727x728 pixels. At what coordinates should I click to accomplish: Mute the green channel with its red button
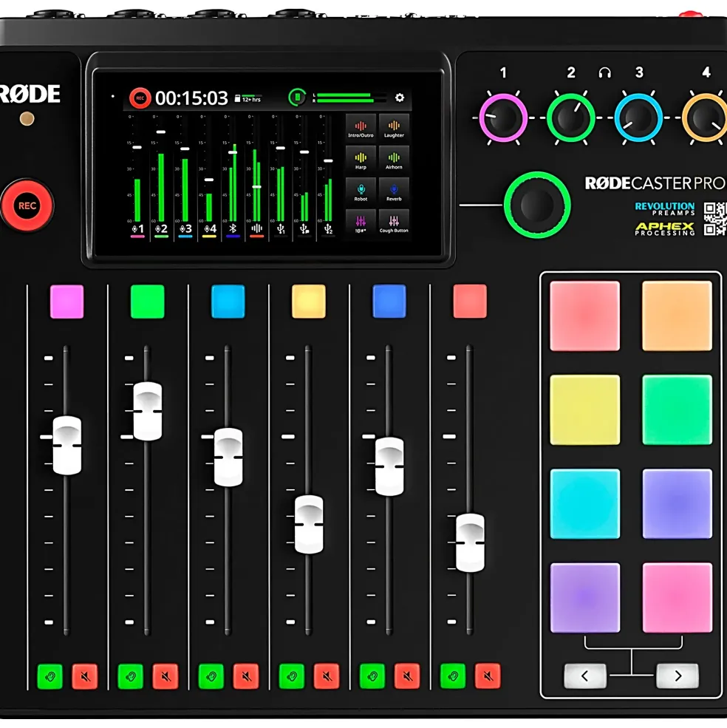pos(165,676)
